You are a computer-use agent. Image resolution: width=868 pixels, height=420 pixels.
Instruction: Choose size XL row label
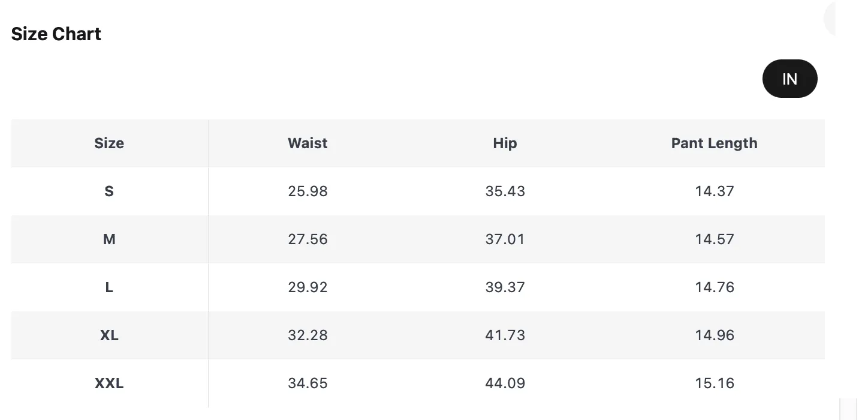coord(109,335)
